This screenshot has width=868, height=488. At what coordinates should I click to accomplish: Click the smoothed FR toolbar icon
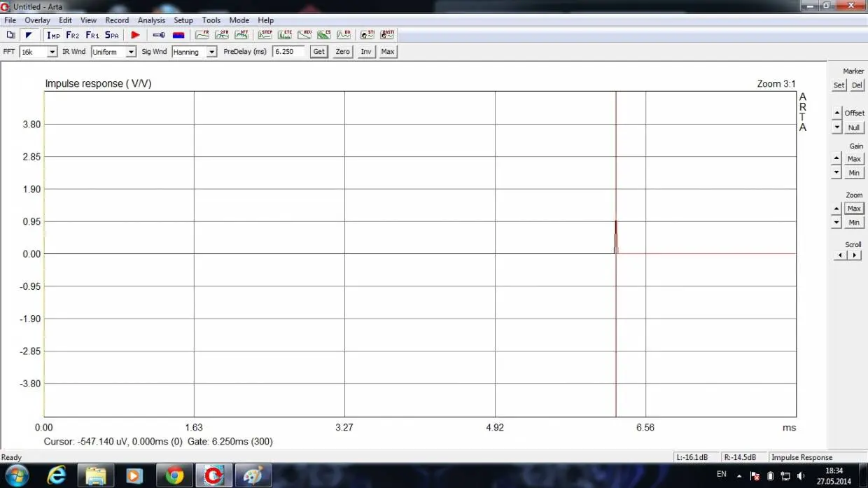222,34
